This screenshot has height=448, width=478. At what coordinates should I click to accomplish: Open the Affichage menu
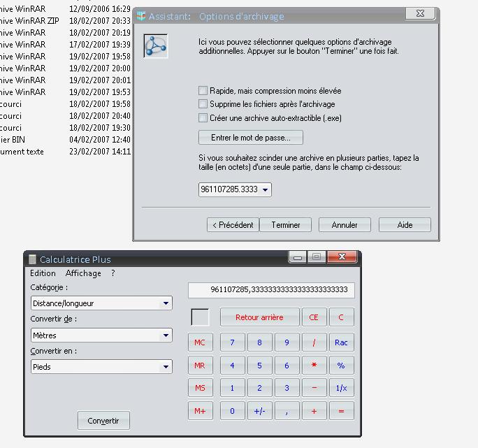click(83, 273)
